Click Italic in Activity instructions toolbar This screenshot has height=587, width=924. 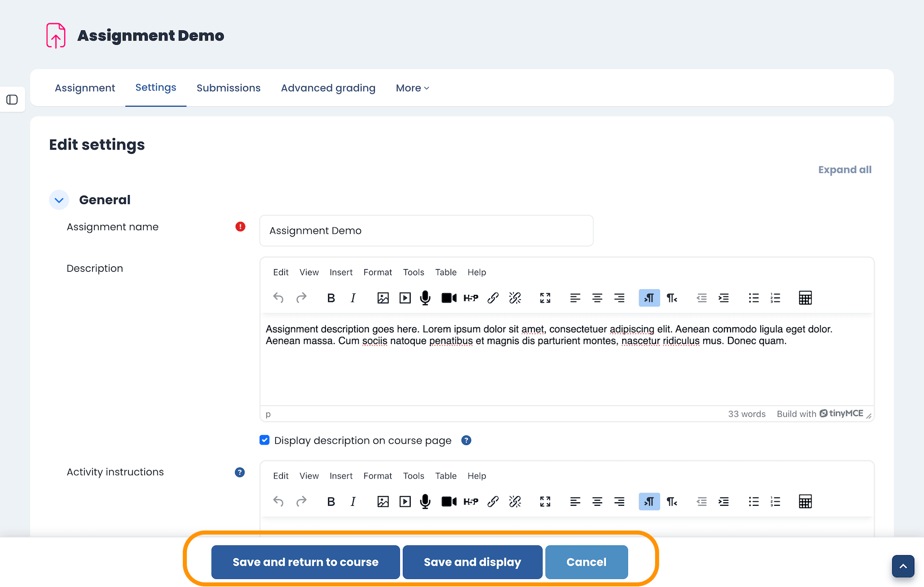click(353, 502)
